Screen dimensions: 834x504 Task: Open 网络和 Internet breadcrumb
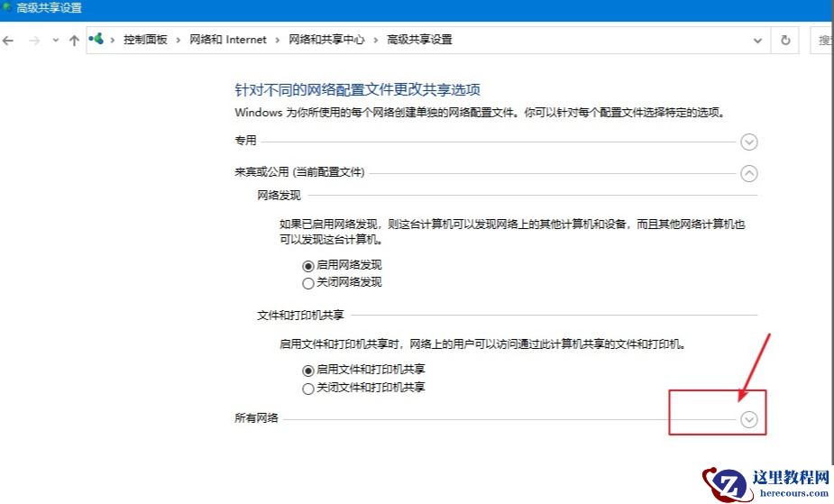pyautogui.click(x=227, y=40)
